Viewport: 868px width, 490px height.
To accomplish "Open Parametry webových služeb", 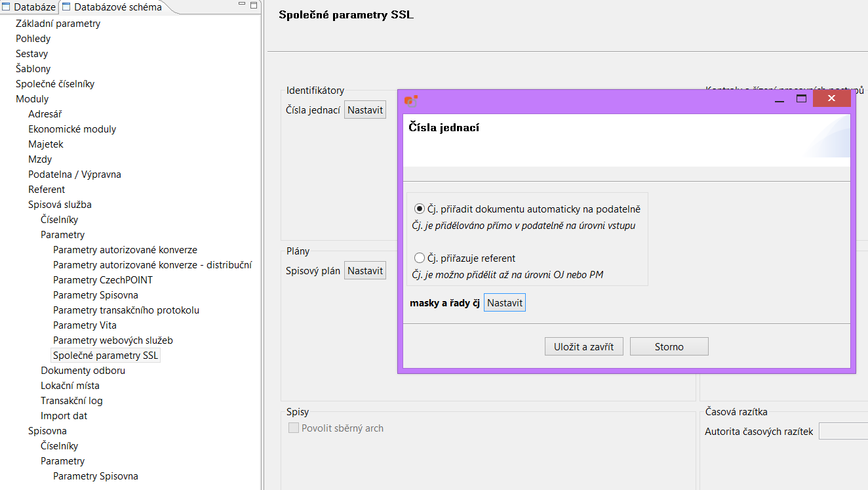I will click(113, 340).
